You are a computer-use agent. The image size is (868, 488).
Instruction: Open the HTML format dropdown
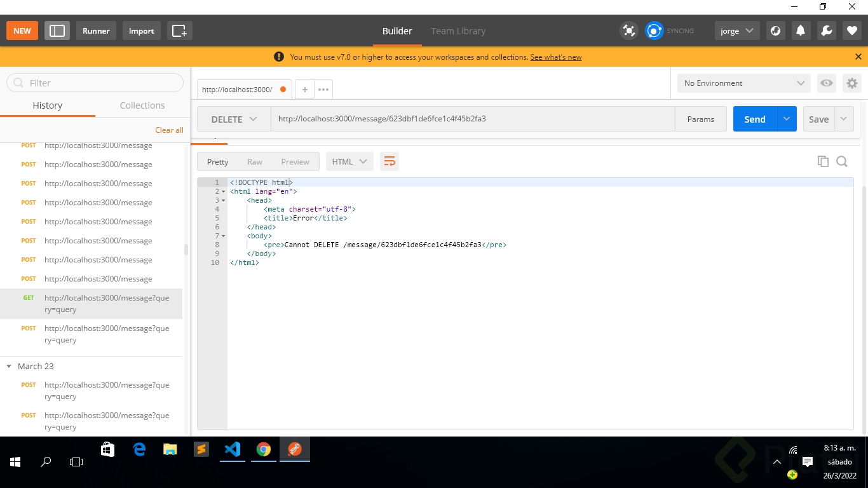(x=349, y=161)
